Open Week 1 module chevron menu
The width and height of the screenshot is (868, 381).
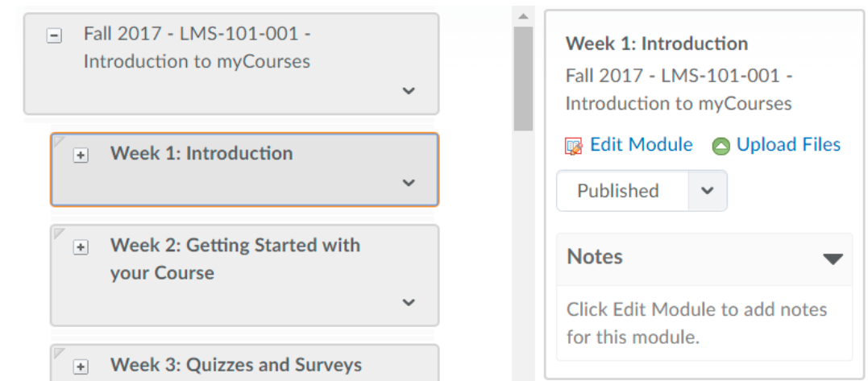pyautogui.click(x=409, y=183)
